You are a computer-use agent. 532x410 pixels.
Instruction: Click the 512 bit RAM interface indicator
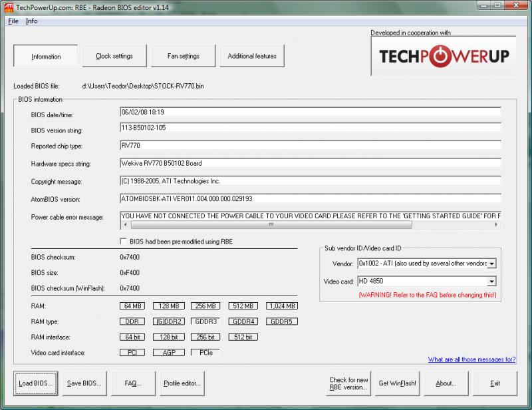click(243, 337)
